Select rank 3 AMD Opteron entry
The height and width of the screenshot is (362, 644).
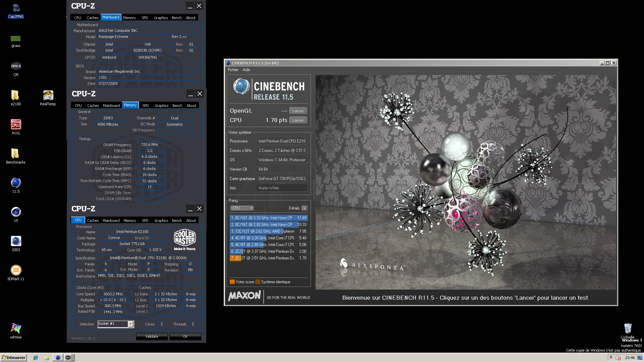pyautogui.click(x=269, y=231)
